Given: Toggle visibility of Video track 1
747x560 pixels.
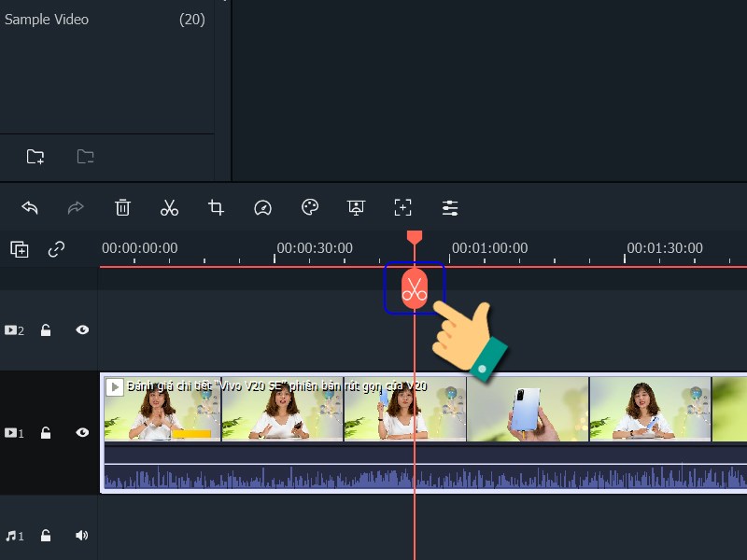Looking at the screenshot, I should tap(82, 432).
